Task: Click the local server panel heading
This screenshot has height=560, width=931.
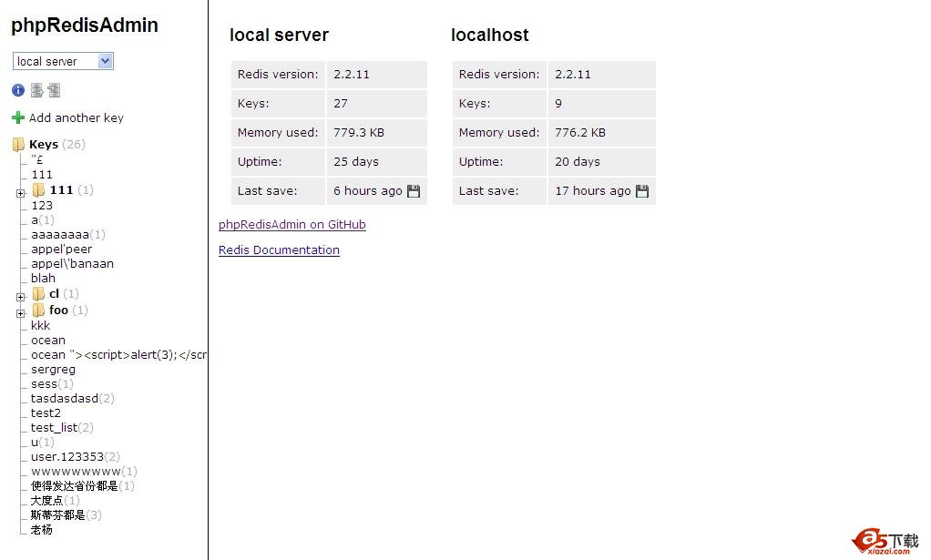Action: coord(279,35)
